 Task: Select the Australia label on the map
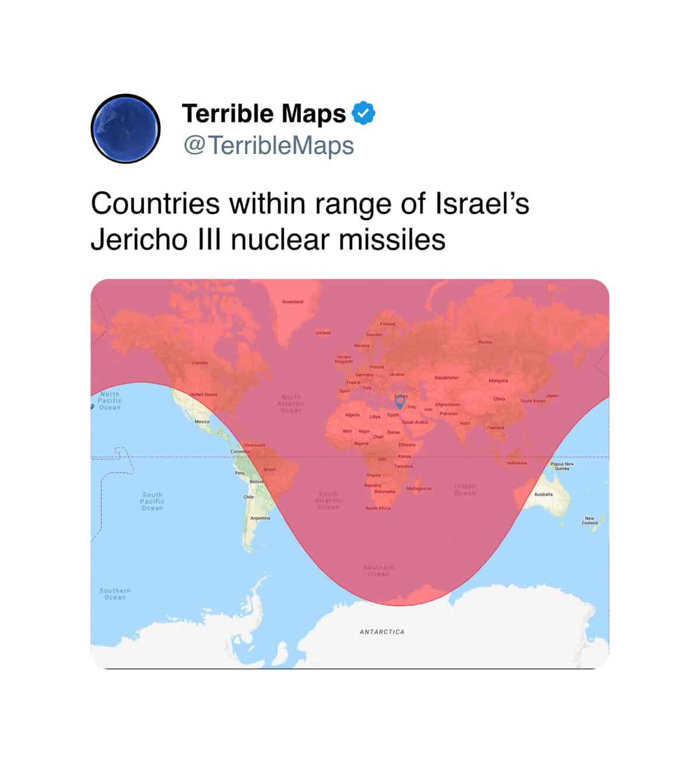(x=543, y=494)
